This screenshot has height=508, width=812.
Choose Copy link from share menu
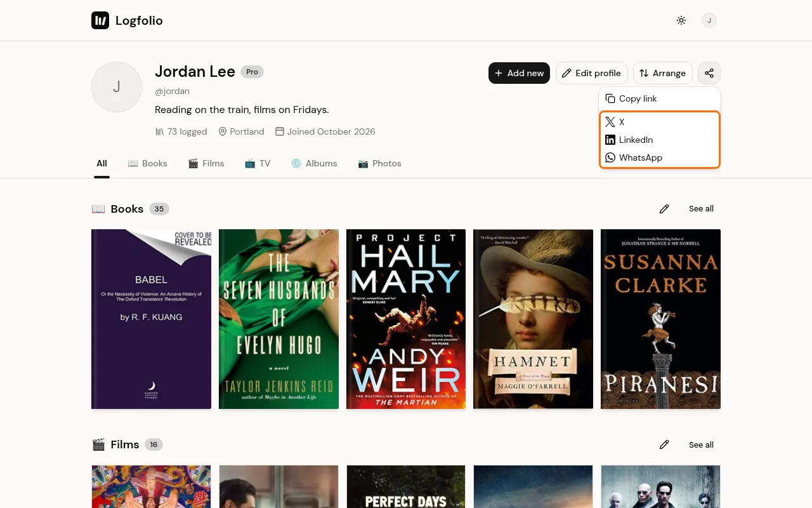660,98
